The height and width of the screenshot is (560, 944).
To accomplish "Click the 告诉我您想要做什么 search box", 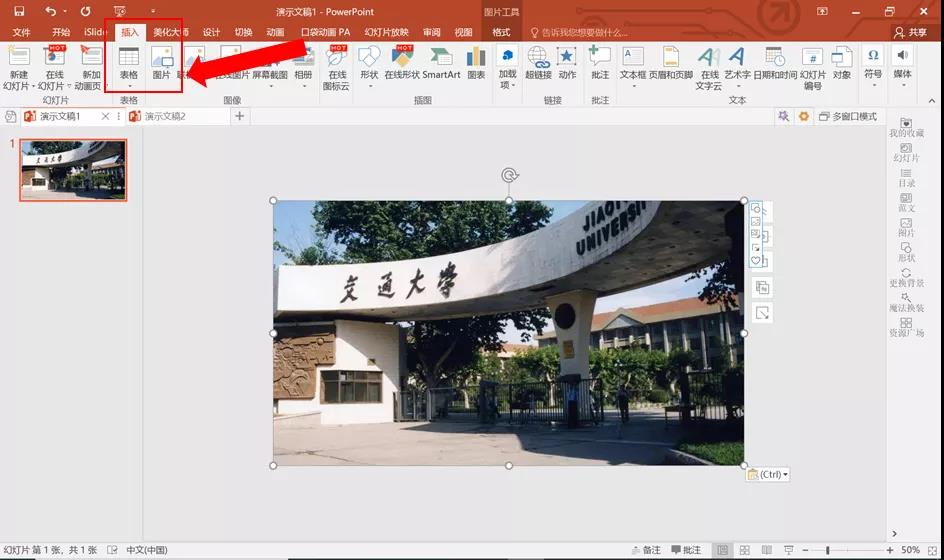I will [x=579, y=33].
